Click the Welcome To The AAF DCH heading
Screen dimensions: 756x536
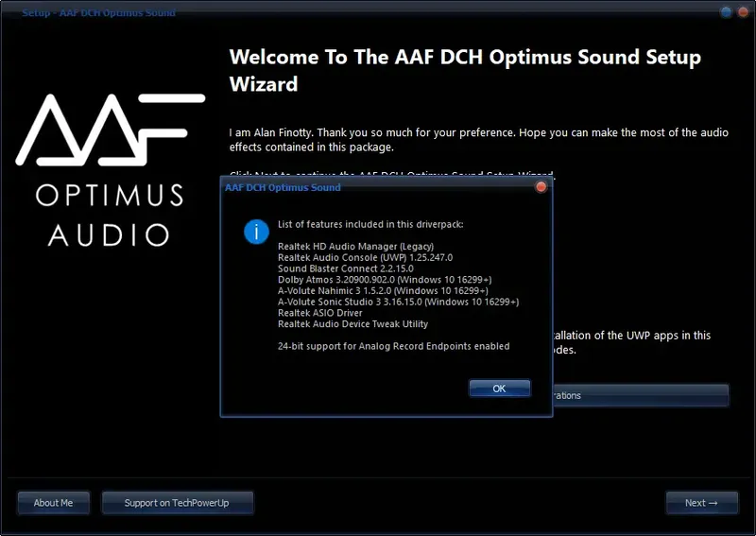click(465, 71)
